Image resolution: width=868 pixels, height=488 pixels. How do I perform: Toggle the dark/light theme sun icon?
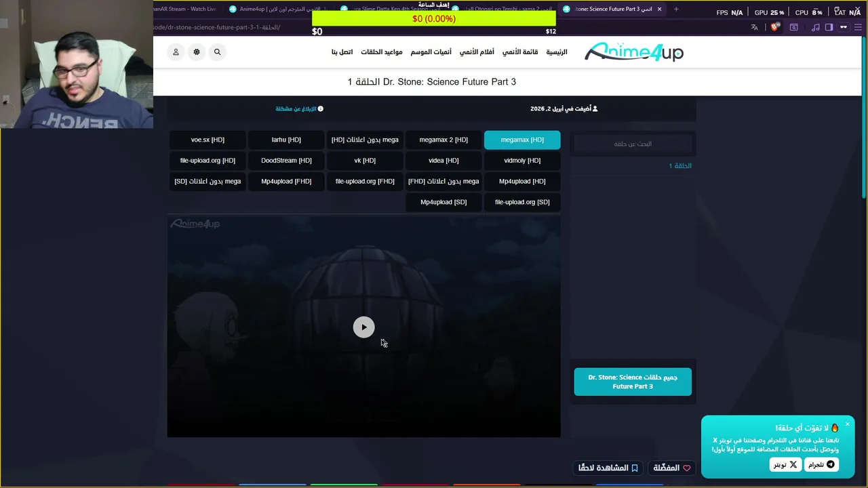(x=197, y=52)
